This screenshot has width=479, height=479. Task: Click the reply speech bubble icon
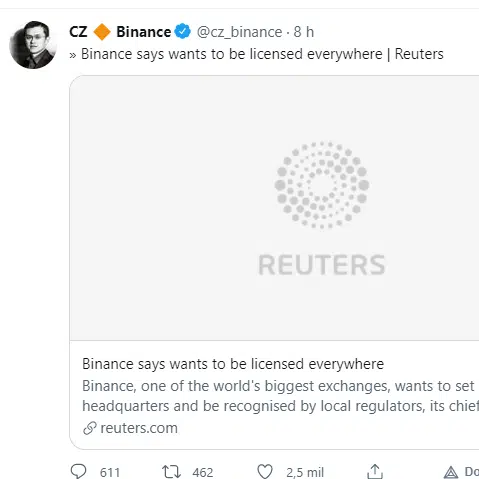78,471
